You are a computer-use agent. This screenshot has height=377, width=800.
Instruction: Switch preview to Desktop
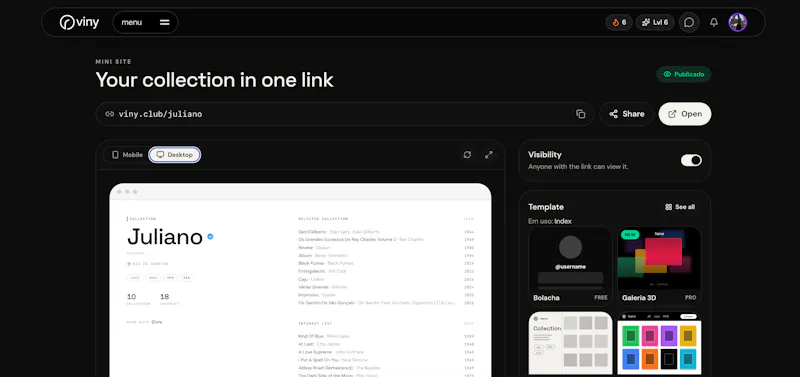[x=174, y=155]
